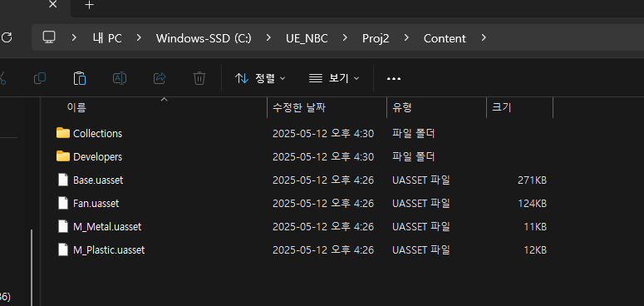Navigate to Proj2 breadcrumb

[x=376, y=38]
